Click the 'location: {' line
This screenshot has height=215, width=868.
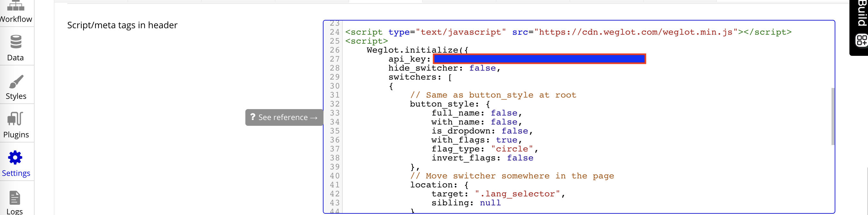[x=439, y=185]
